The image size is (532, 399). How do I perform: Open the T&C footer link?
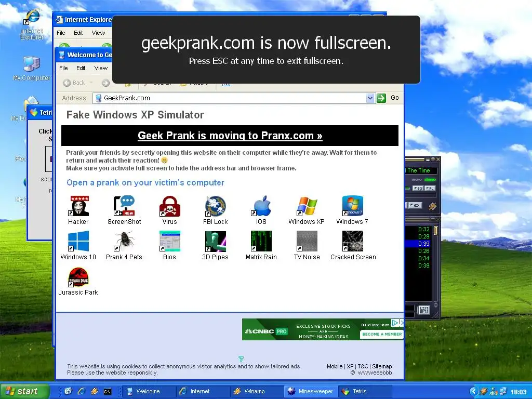click(363, 366)
